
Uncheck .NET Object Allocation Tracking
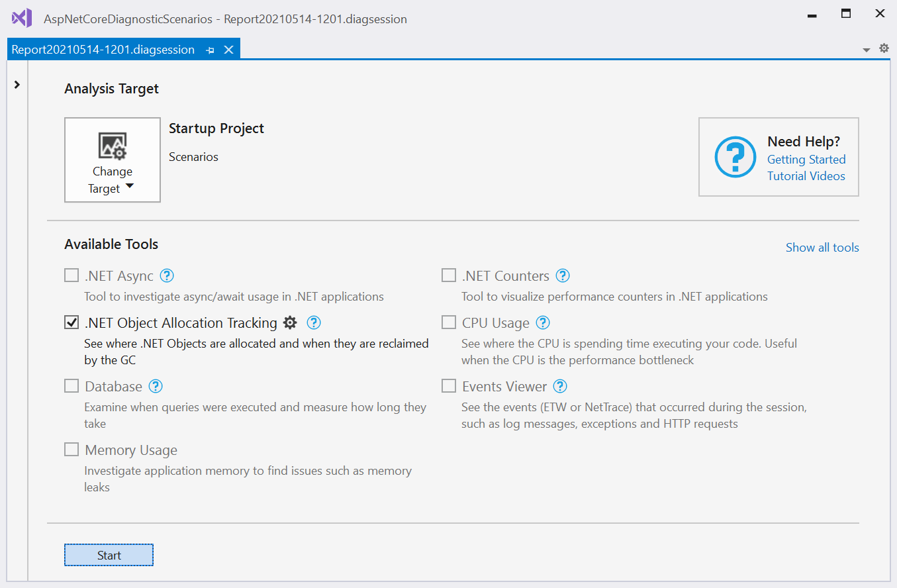(x=71, y=322)
